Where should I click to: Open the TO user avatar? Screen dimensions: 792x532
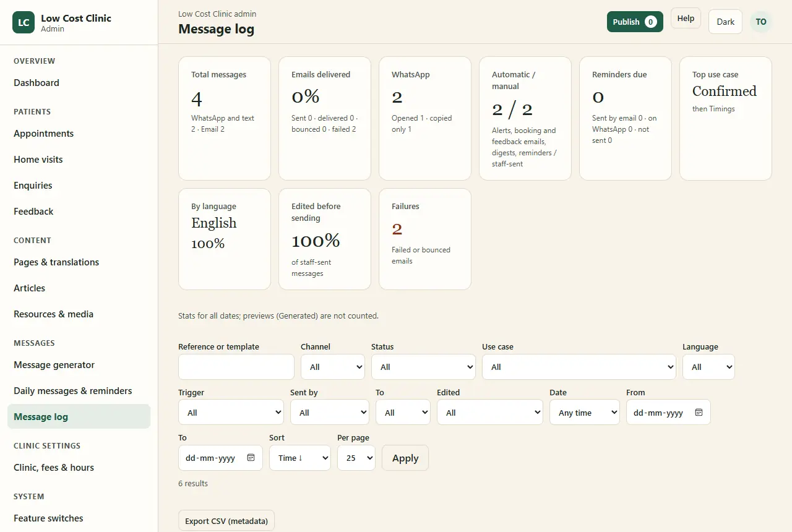point(761,22)
